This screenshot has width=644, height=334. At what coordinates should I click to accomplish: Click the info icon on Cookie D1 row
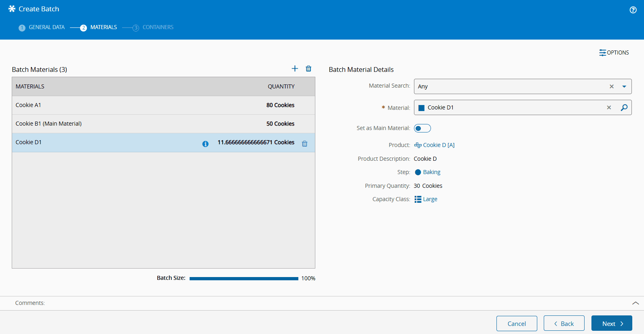(205, 144)
